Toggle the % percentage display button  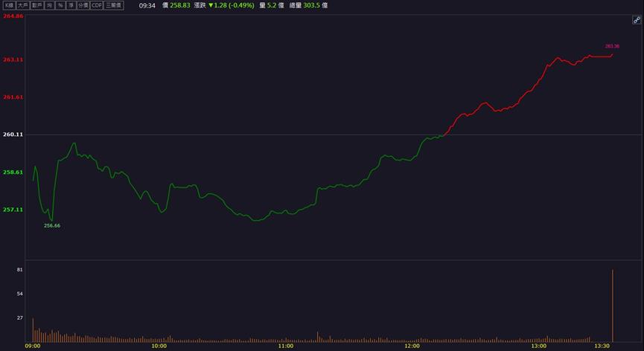60,5
